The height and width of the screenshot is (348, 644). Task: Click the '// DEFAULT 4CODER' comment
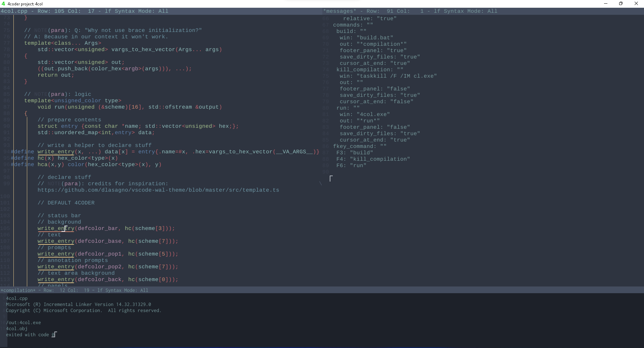point(66,203)
